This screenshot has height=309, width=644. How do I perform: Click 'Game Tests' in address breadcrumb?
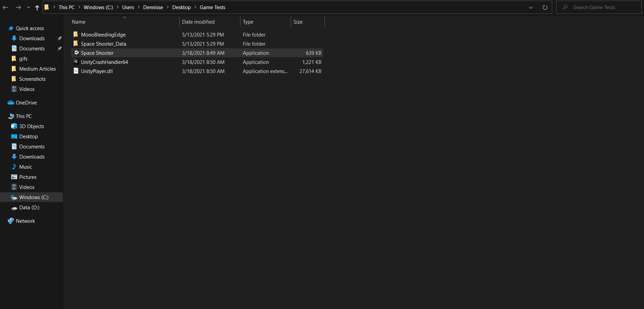pos(212,7)
